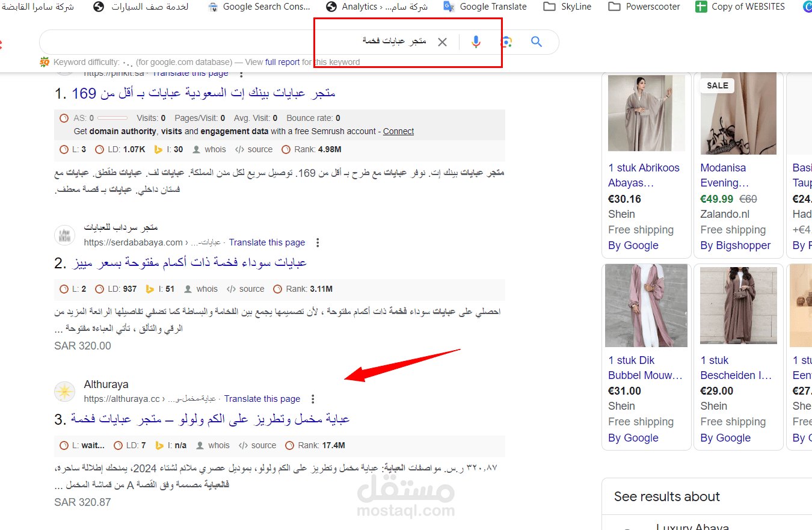
Task: Click Translate this page for althuraya.cc
Action: 262,399
